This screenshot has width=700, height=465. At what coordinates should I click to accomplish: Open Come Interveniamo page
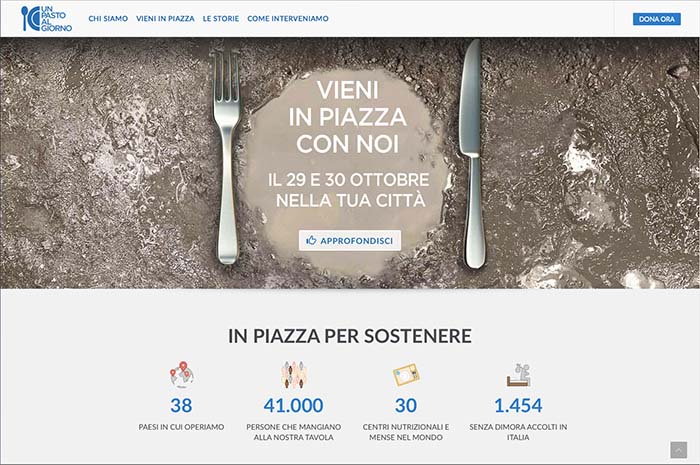[288, 19]
